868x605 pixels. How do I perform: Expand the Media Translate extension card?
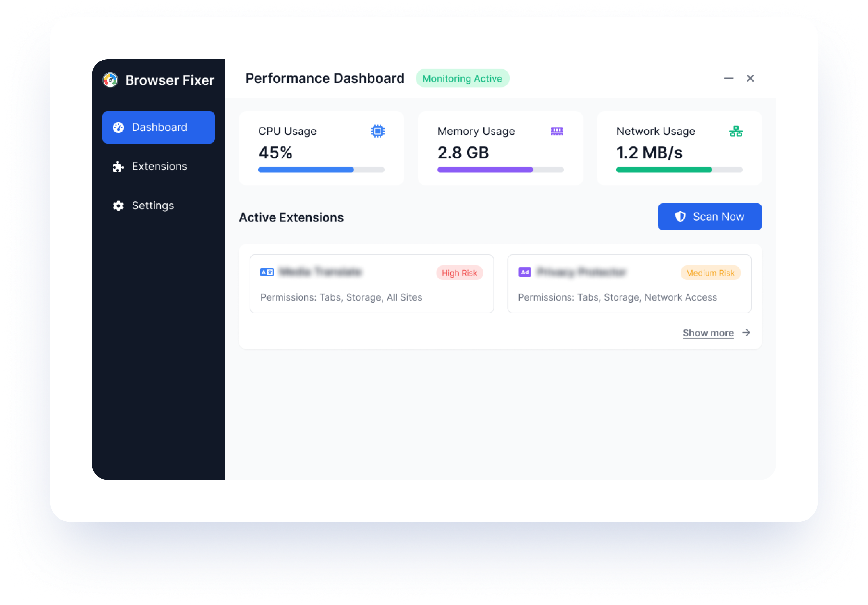(x=371, y=283)
